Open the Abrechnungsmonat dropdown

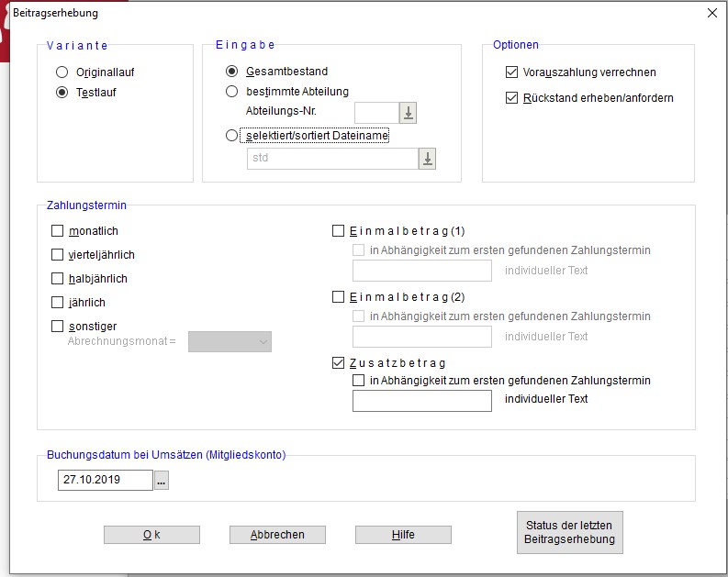click(230, 341)
